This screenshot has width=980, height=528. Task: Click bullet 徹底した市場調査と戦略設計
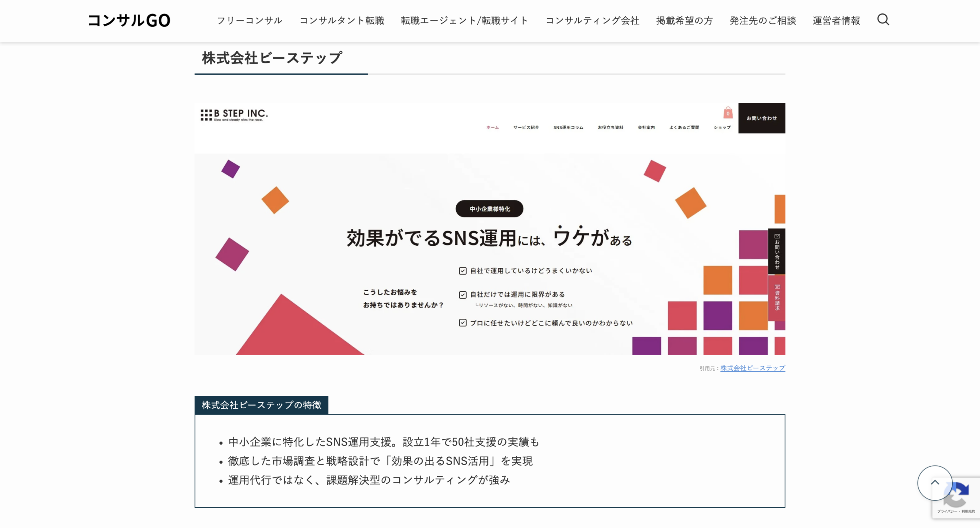click(x=380, y=461)
